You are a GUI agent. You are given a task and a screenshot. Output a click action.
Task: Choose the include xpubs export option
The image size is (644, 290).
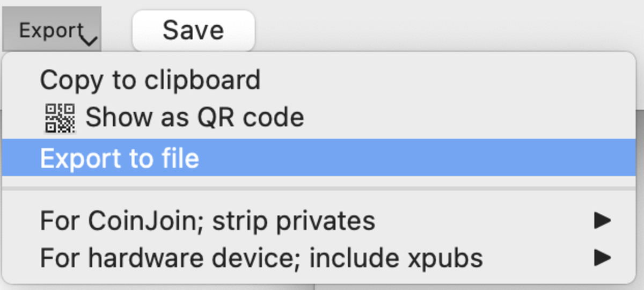(261, 258)
